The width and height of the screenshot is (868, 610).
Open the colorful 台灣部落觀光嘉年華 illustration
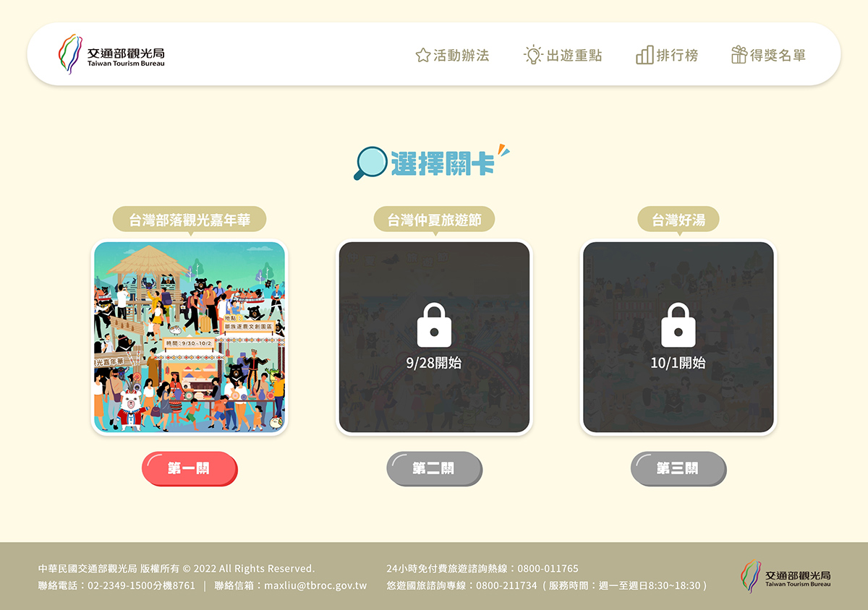point(190,338)
